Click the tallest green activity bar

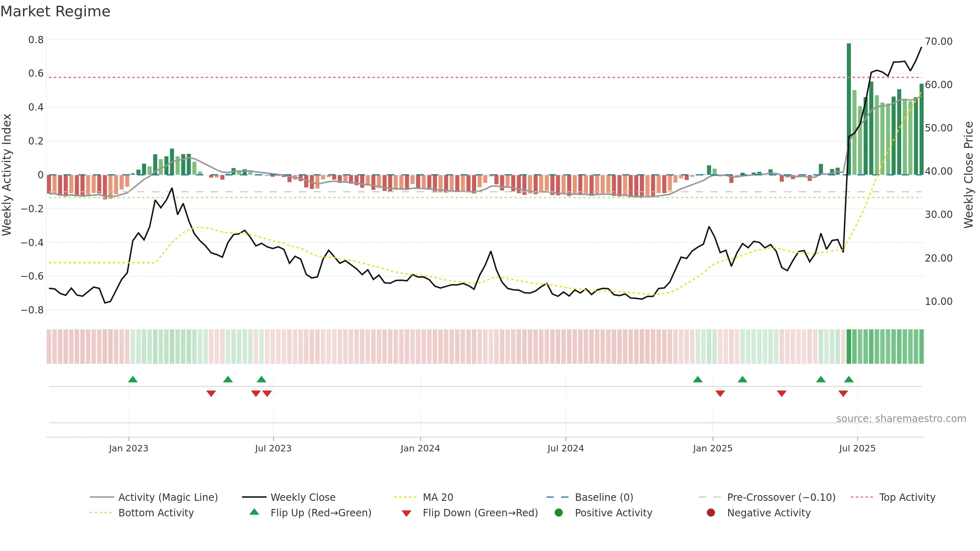click(849, 109)
